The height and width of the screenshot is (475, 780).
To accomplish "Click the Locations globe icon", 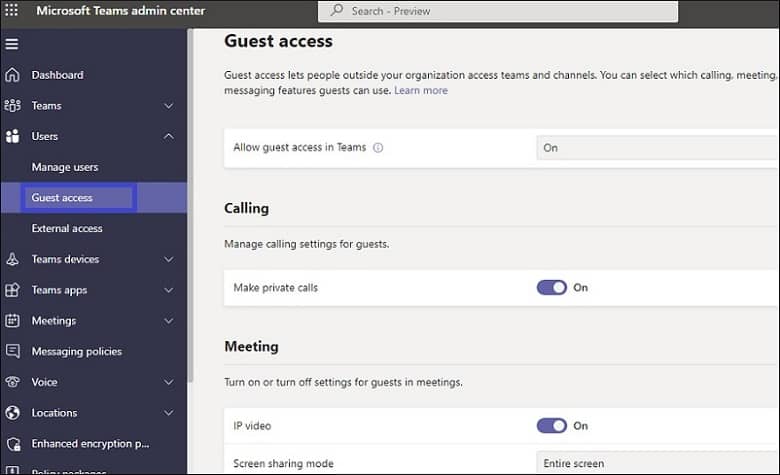I will point(12,413).
